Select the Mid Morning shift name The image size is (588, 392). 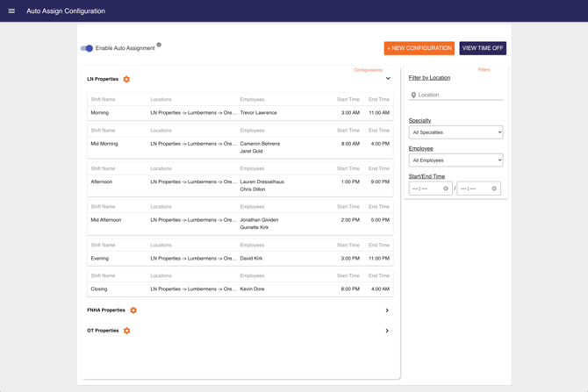104,144
